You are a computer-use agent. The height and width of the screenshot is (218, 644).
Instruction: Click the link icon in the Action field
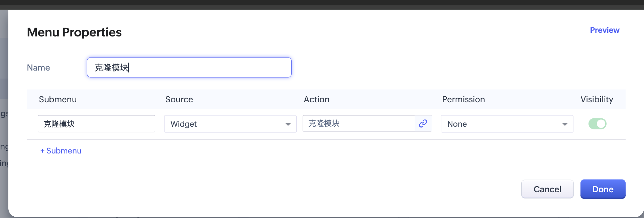coord(423,124)
